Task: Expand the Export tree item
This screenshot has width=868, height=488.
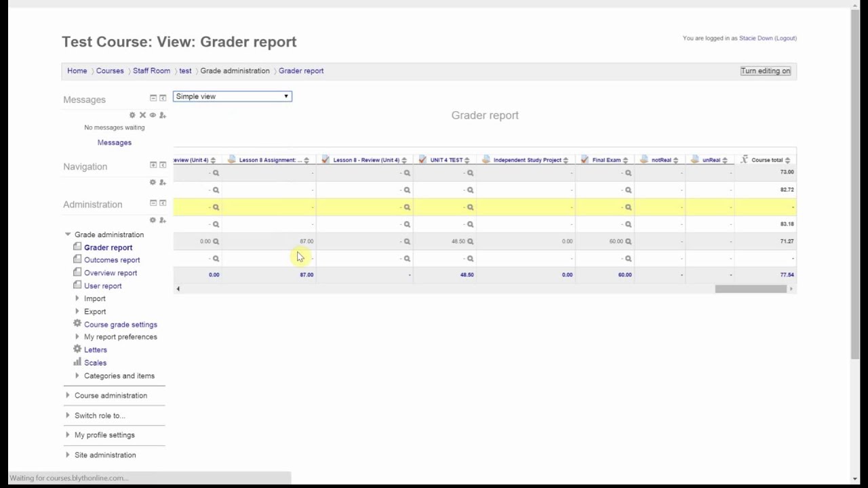Action: click(77, 312)
